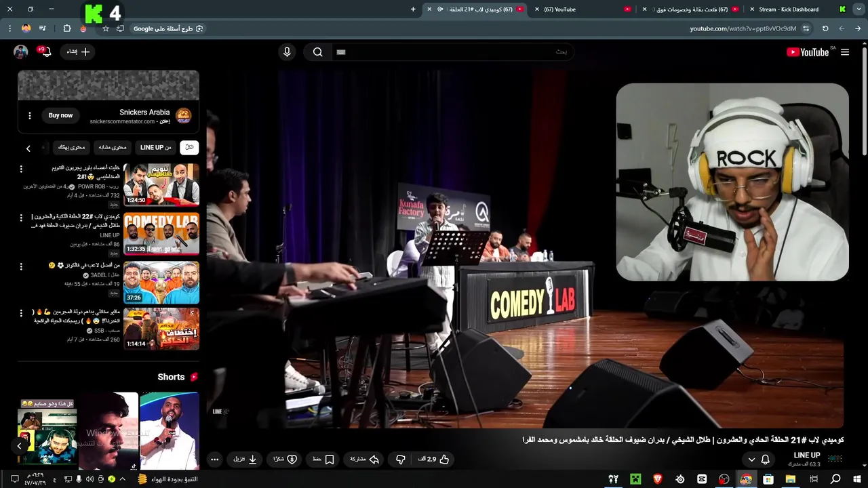Open the Comedy Lab #22 video title
Image resolution: width=868 pixels, height=488 pixels.
pyautogui.click(x=76, y=221)
